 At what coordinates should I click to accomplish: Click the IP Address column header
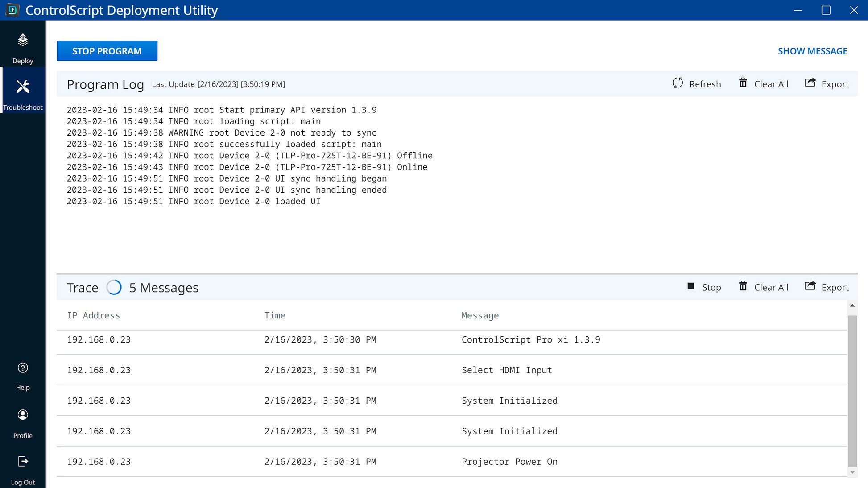pos(94,315)
